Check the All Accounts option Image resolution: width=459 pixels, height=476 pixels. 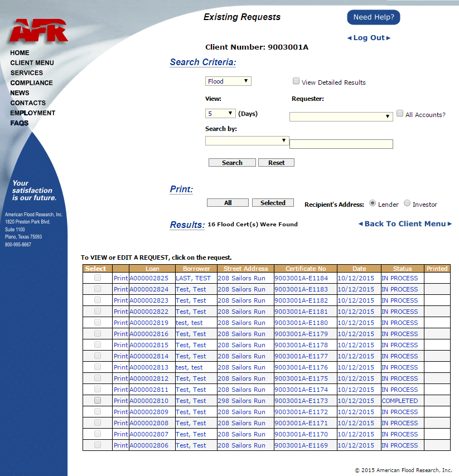coord(400,113)
